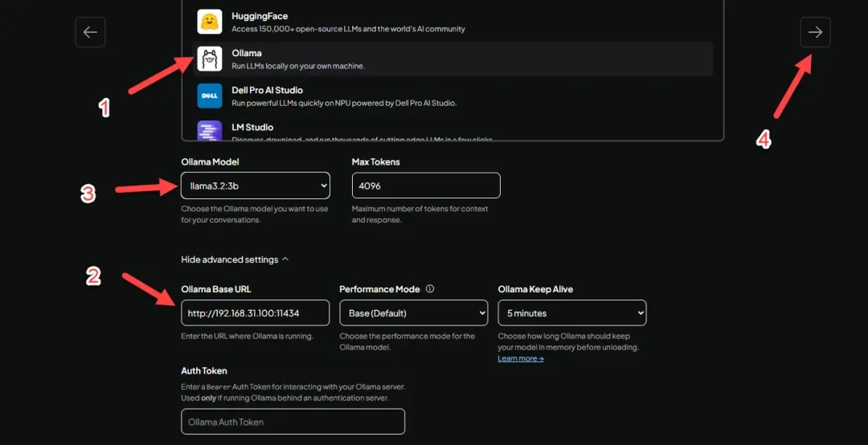Select the Ollama llama logo icon
The image size is (868, 445).
pyautogui.click(x=210, y=59)
